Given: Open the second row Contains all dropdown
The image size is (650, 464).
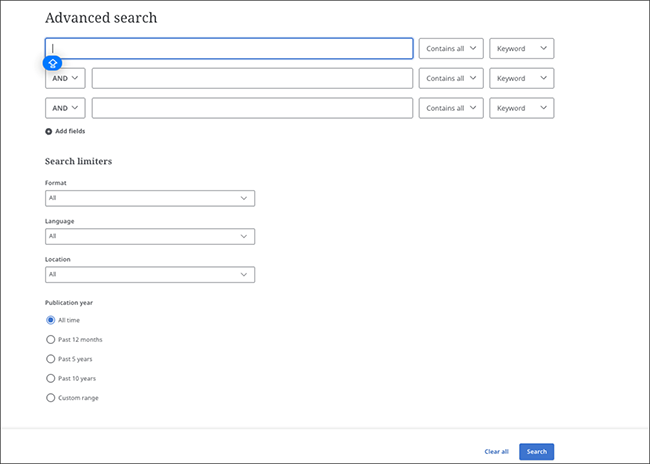Looking at the screenshot, I should click(x=451, y=78).
